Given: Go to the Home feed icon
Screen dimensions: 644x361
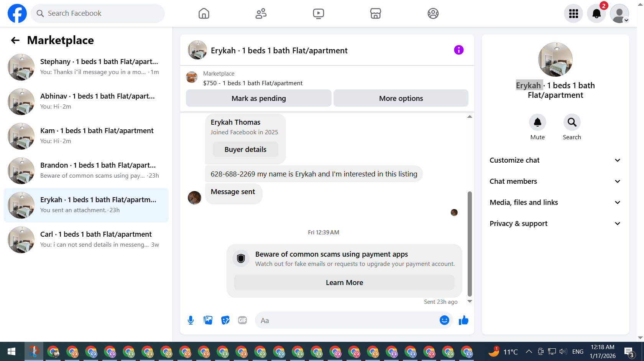Looking at the screenshot, I should (x=204, y=13).
